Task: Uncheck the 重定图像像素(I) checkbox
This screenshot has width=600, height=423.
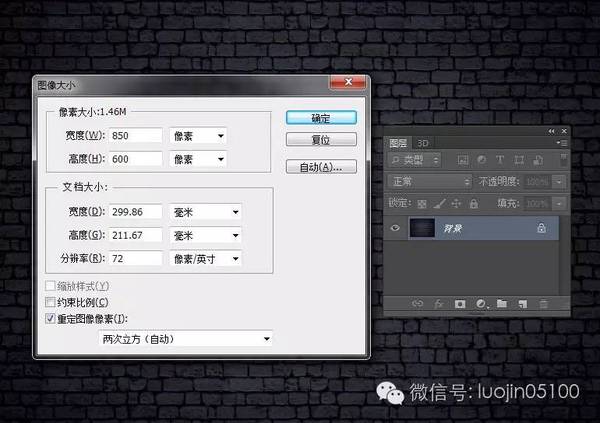Action: 50,318
